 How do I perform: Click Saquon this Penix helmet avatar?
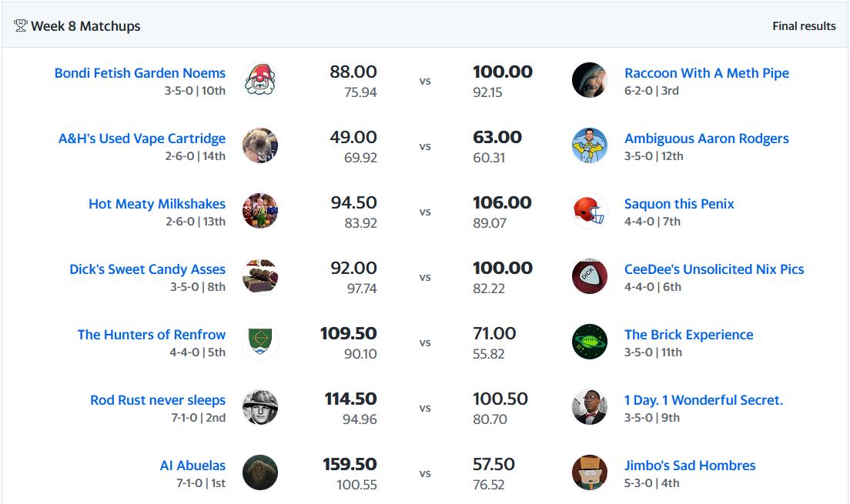point(590,211)
